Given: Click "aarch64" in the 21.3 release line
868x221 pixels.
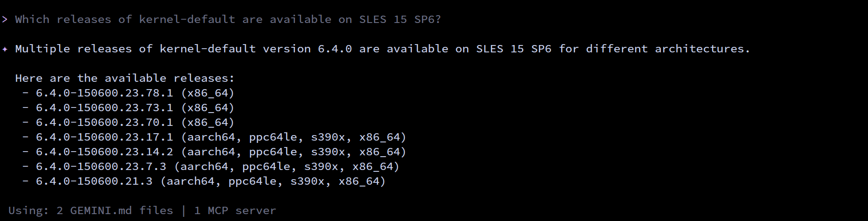Looking at the screenshot, I should tap(190, 181).
